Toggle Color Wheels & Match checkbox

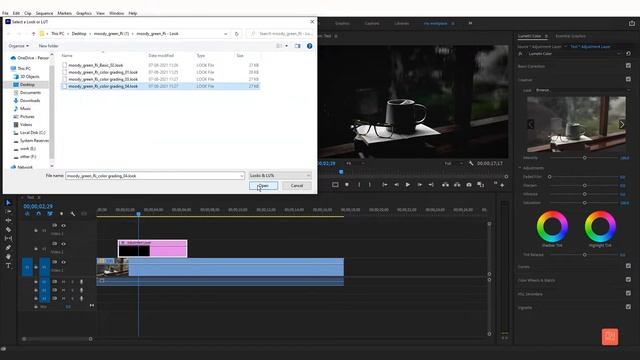coord(628,280)
